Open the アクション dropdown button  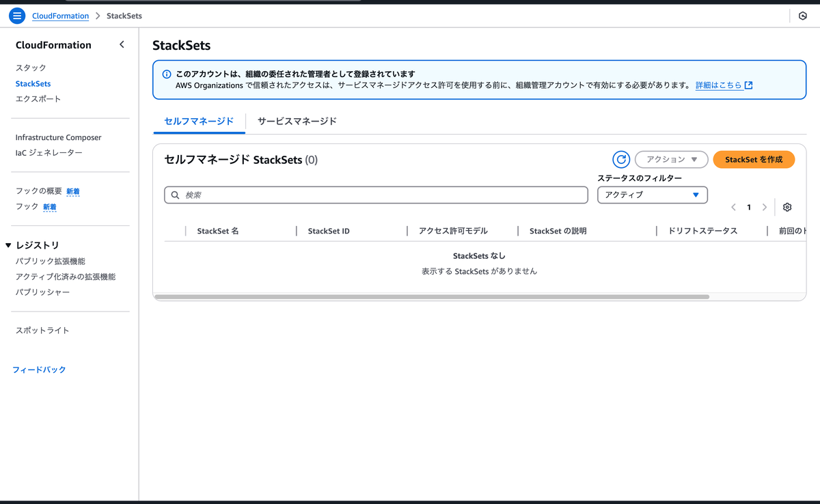(672, 160)
